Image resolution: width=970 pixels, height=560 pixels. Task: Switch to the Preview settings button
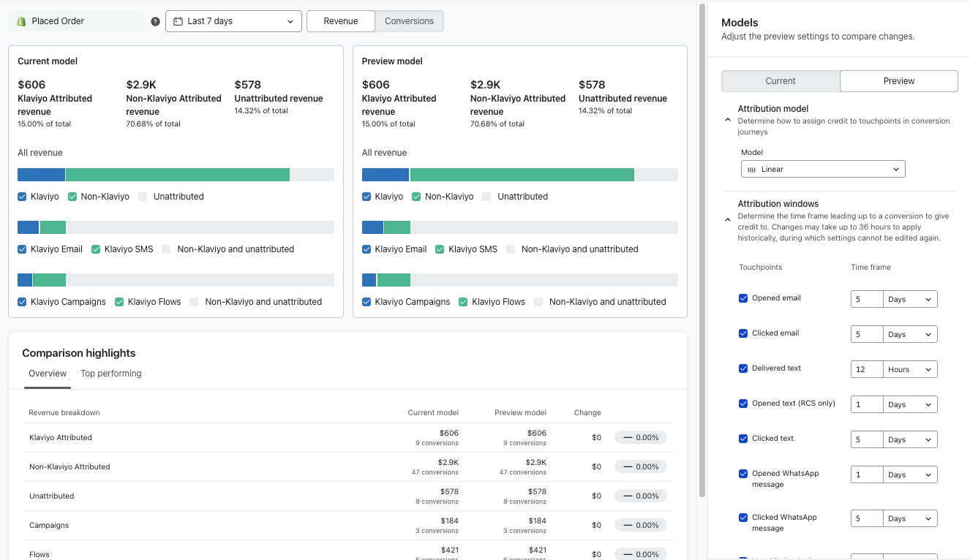coord(898,81)
